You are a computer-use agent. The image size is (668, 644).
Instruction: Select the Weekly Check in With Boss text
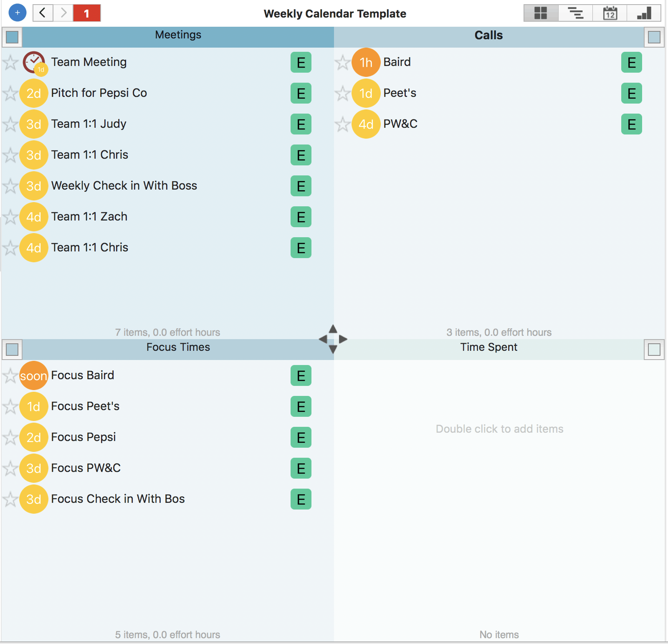coord(124,186)
